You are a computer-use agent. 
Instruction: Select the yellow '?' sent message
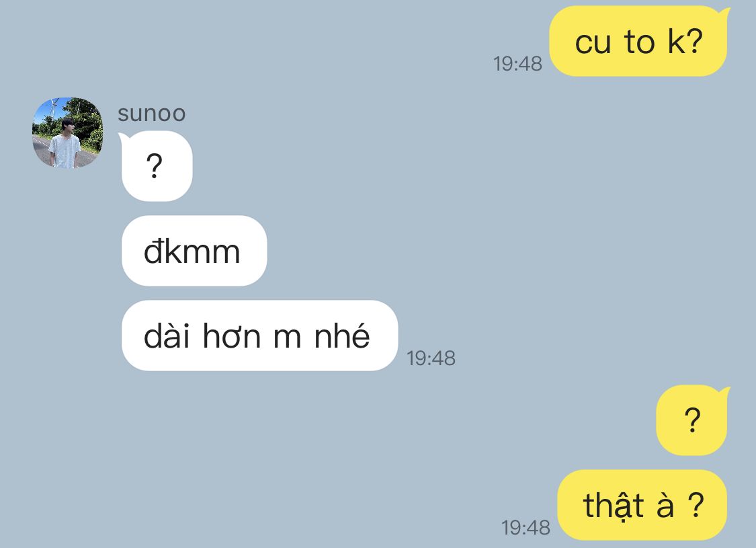(692, 420)
